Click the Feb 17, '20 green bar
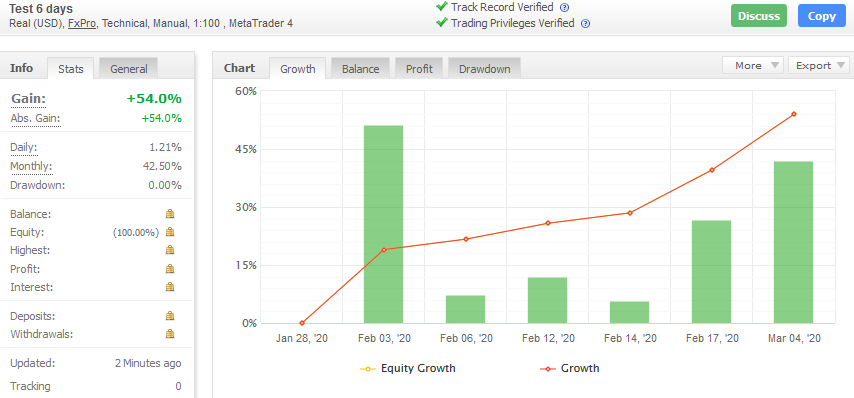 click(711, 272)
